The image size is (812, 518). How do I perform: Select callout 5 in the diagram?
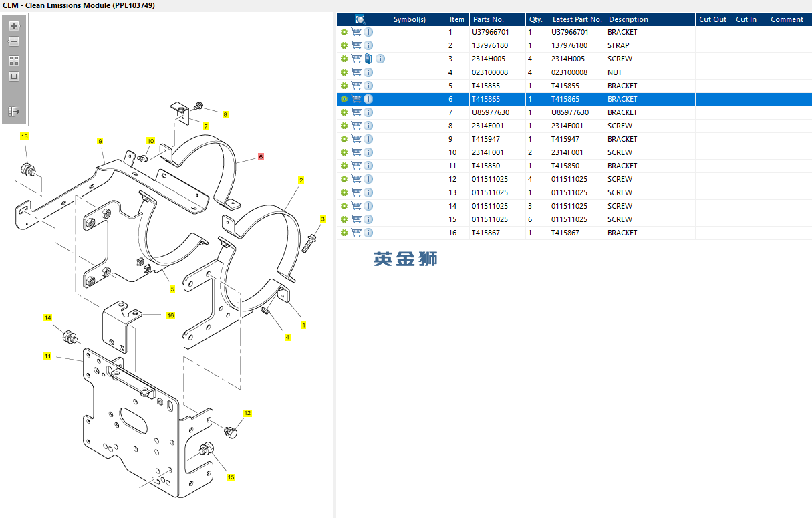pos(172,289)
